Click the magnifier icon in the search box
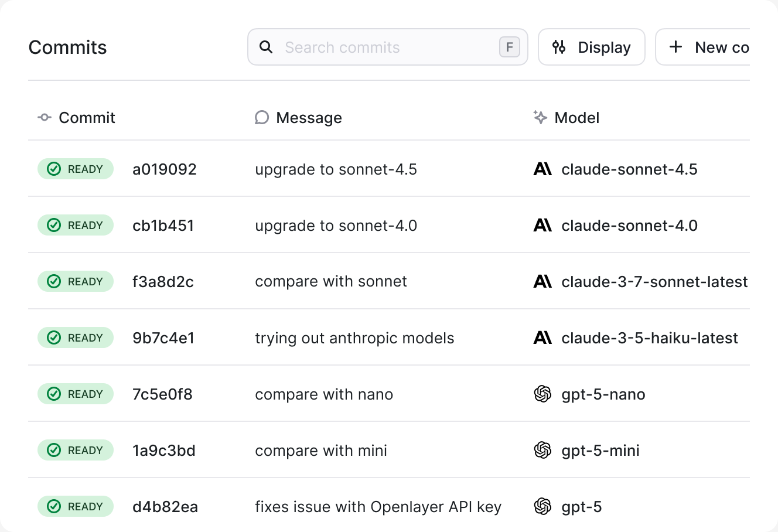 pyautogui.click(x=266, y=47)
